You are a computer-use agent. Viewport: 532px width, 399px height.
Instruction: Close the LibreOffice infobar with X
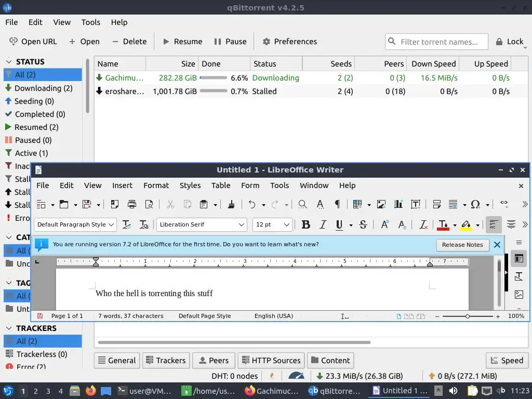click(497, 245)
